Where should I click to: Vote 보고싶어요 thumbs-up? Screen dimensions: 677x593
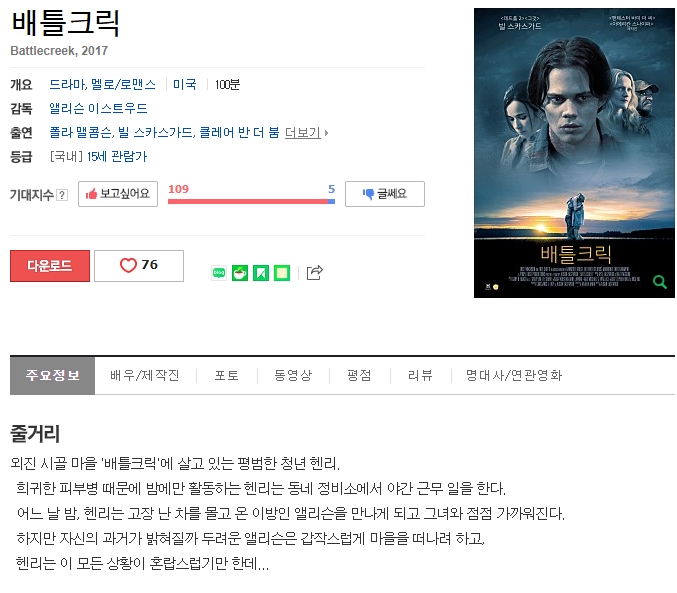(118, 194)
